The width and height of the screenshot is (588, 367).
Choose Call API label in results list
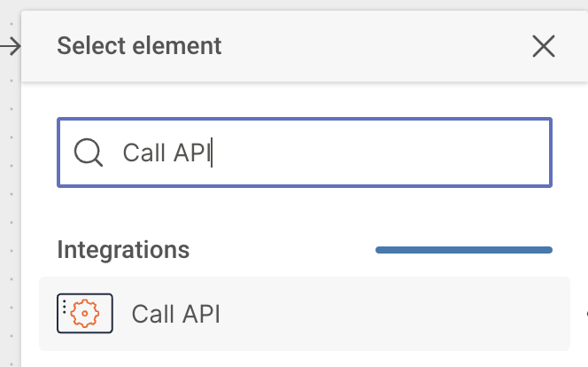(x=175, y=314)
